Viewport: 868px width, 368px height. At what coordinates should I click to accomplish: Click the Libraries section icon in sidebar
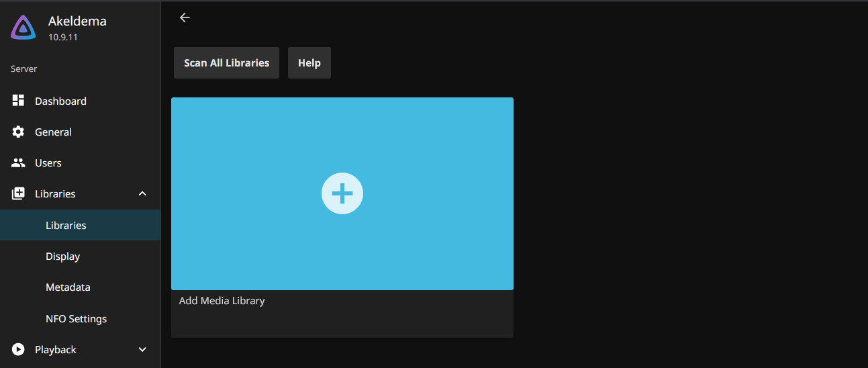18,193
